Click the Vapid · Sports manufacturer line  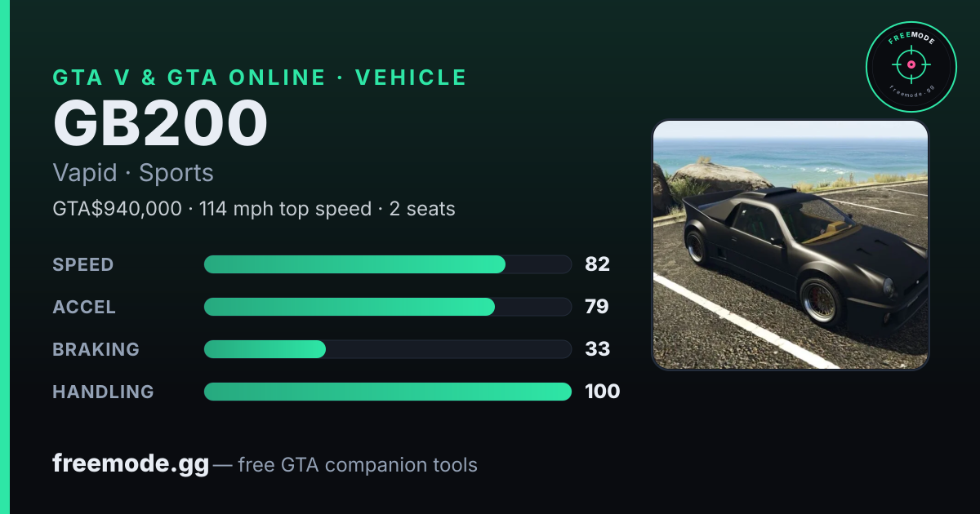point(133,173)
